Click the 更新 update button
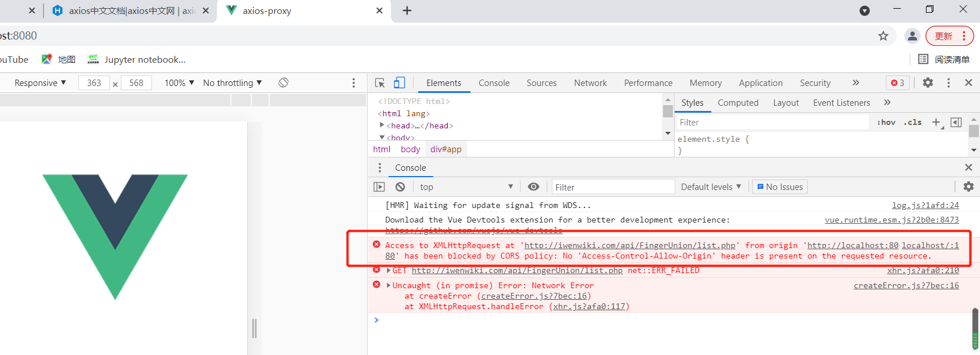The image size is (980, 355). 949,36
